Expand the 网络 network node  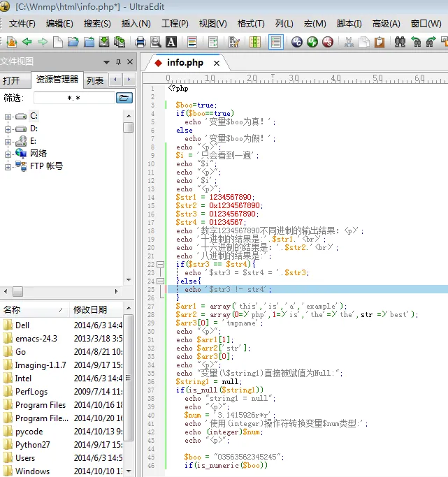(x=8, y=154)
